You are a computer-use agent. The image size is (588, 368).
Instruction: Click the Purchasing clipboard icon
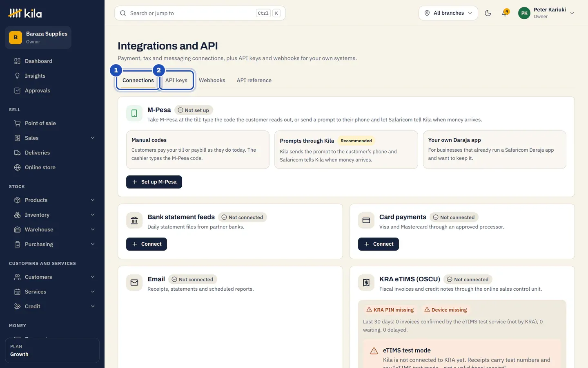coord(17,244)
